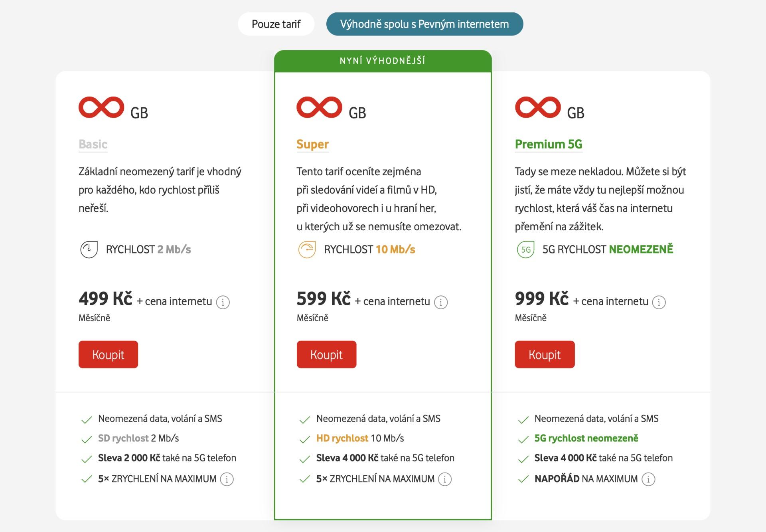766x532 pixels.
Task: Click info icon next to 999 Kč price
Action: (659, 302)
